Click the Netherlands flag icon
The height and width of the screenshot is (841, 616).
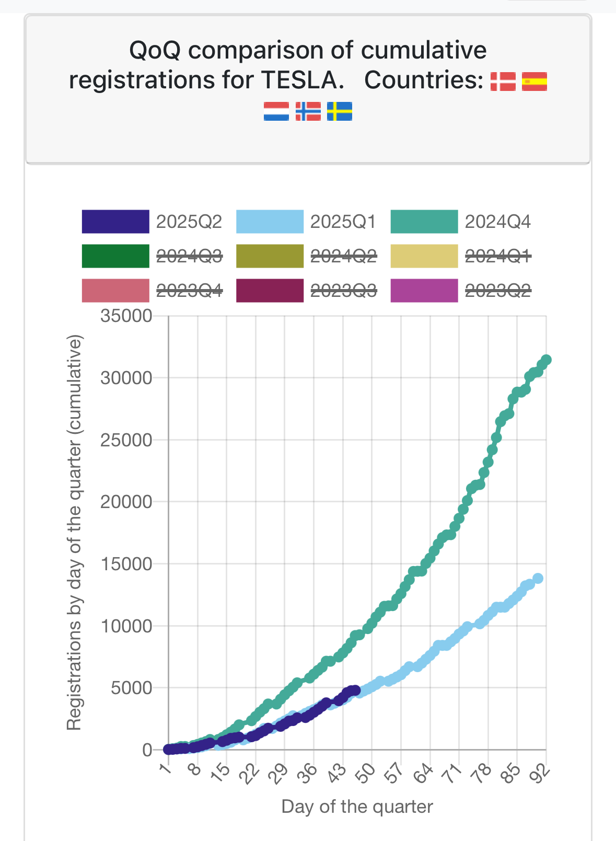tap(276, 111)
